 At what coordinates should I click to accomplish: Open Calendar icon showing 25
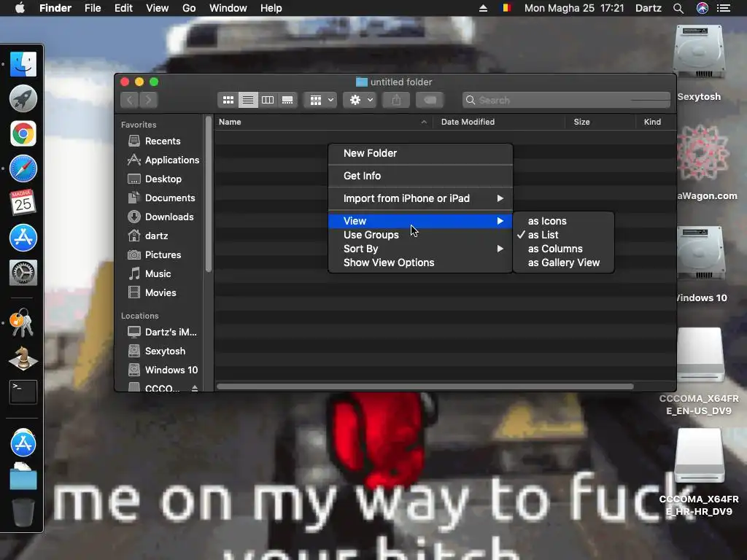tap(23, 203)
